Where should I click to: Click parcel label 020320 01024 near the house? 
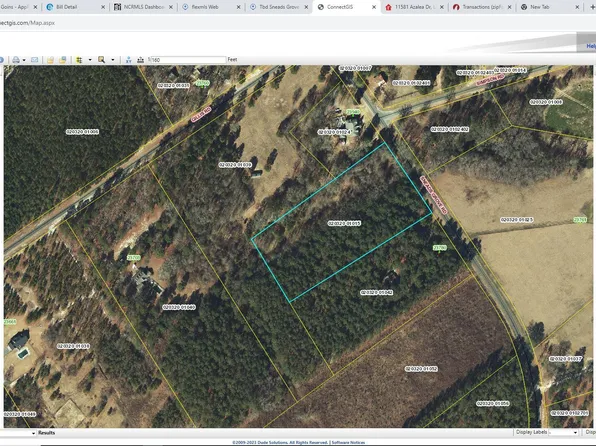pos(334,132)
